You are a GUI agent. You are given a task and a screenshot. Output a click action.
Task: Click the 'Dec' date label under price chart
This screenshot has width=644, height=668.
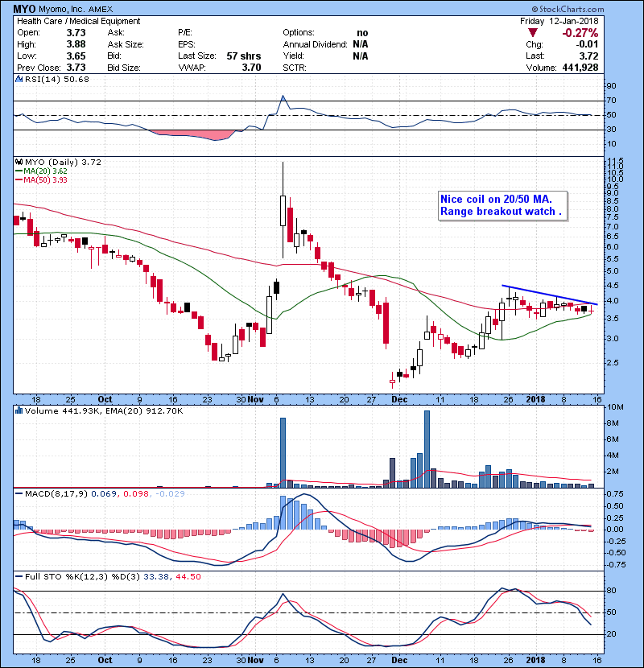pyautogui.click(x=399, y=400)
